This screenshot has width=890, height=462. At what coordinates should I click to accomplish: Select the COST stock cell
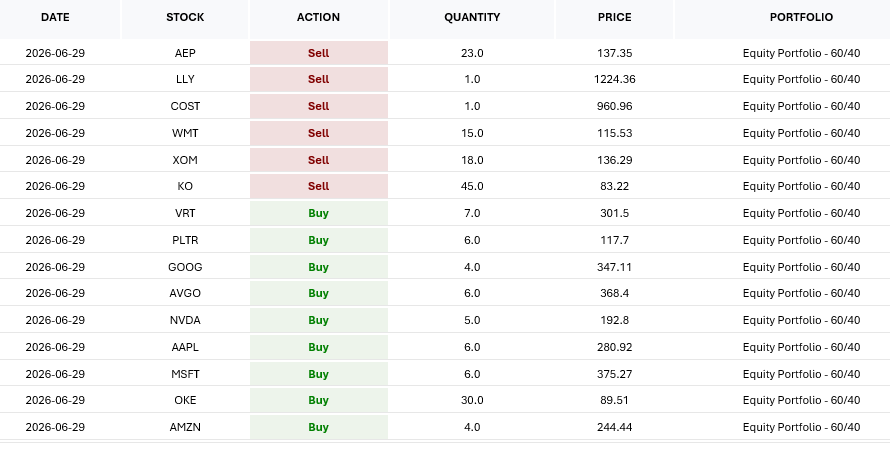(185, 106)
